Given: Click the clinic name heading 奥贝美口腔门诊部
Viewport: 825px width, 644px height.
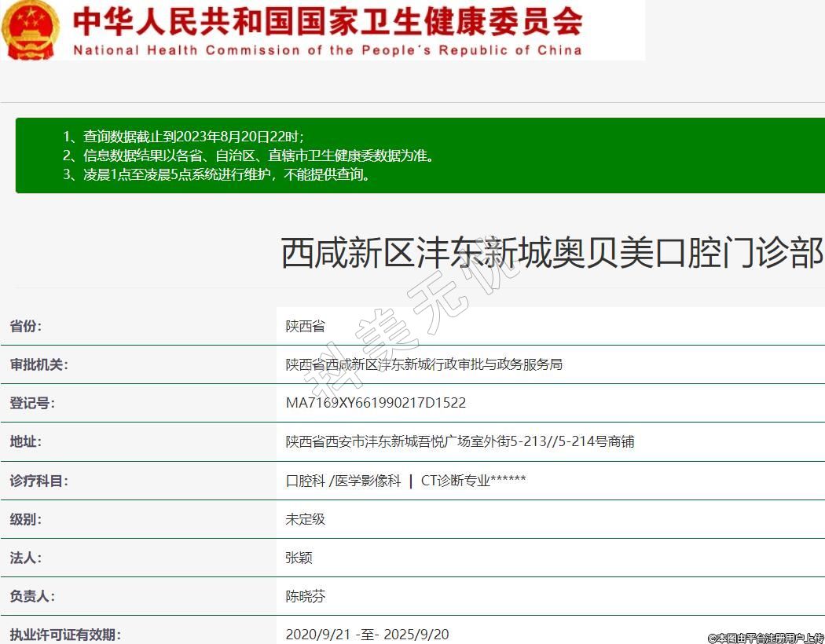Looking at the screenshot, I should coord(552,254).
